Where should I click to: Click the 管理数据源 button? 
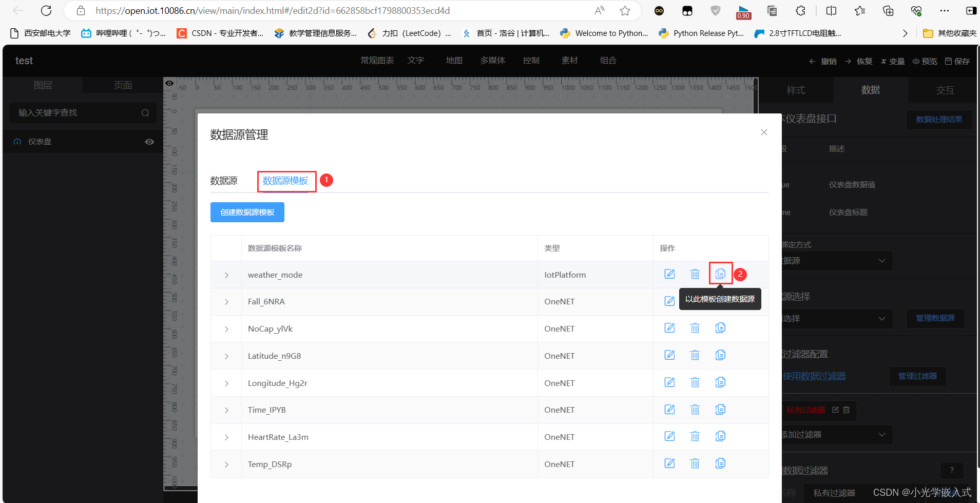[935, 318]
